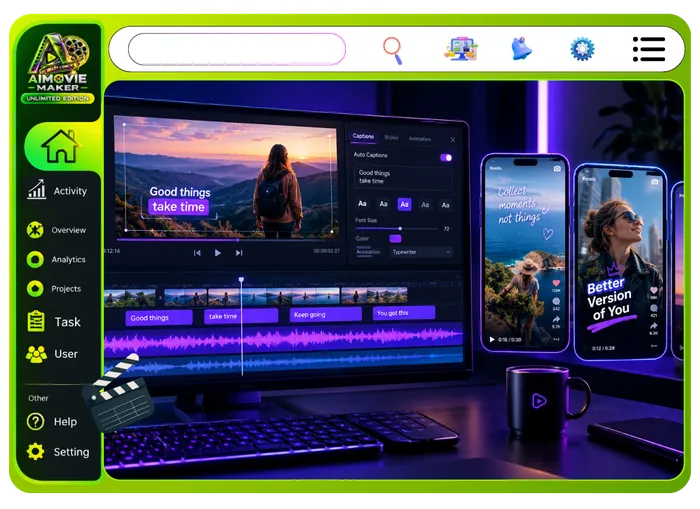Select the 'You got this' caption clip
700x509 pixels.
[x=404, y=313]
